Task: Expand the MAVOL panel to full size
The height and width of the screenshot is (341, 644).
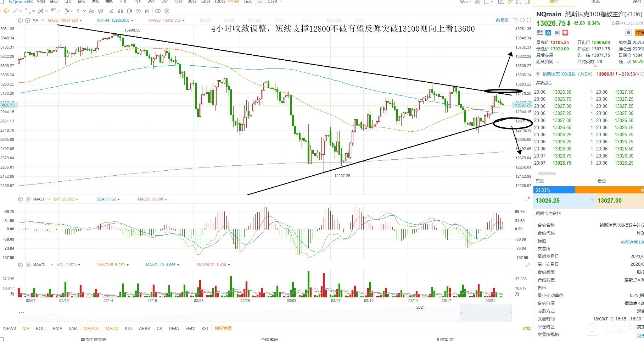Action: (x=527, y=265)
